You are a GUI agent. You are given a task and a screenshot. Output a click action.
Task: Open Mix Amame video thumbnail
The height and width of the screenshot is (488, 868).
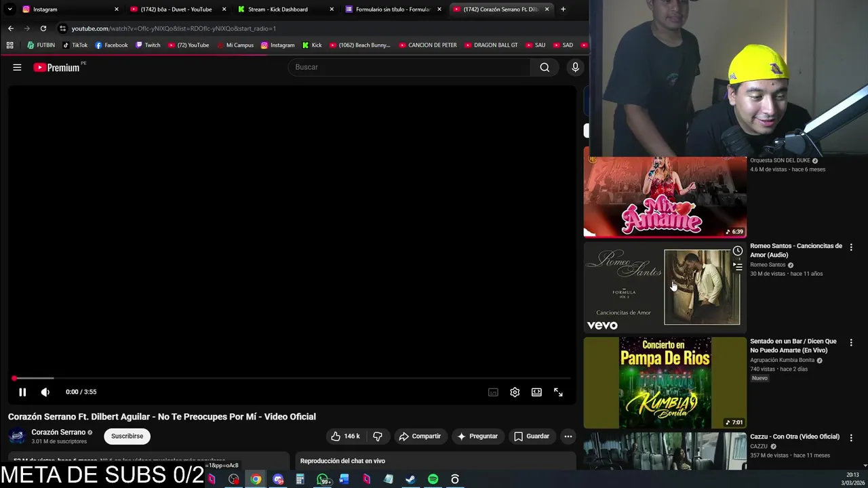[x=665, y=197]
